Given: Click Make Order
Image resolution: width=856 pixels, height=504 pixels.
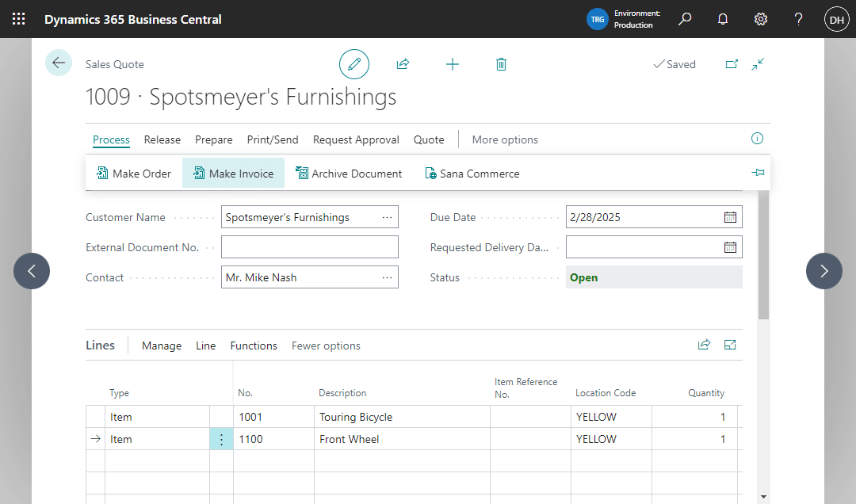Looking at the screenshot, I should (134, 173).
